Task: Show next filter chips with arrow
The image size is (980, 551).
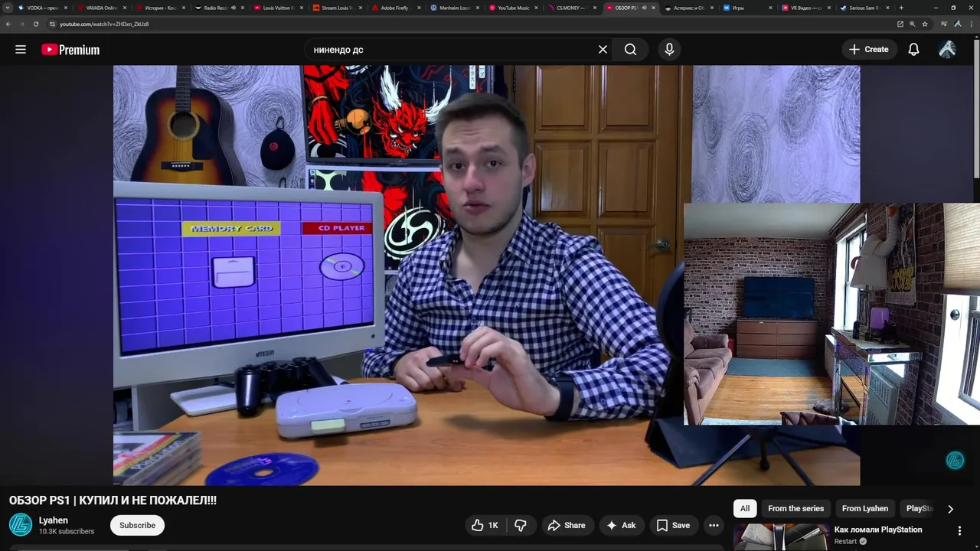Action: 950,509
